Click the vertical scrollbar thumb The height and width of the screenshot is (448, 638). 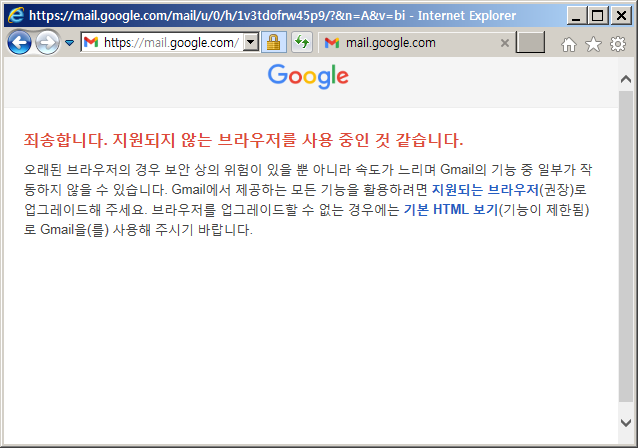pyautogui.click(x=626, y=247)
